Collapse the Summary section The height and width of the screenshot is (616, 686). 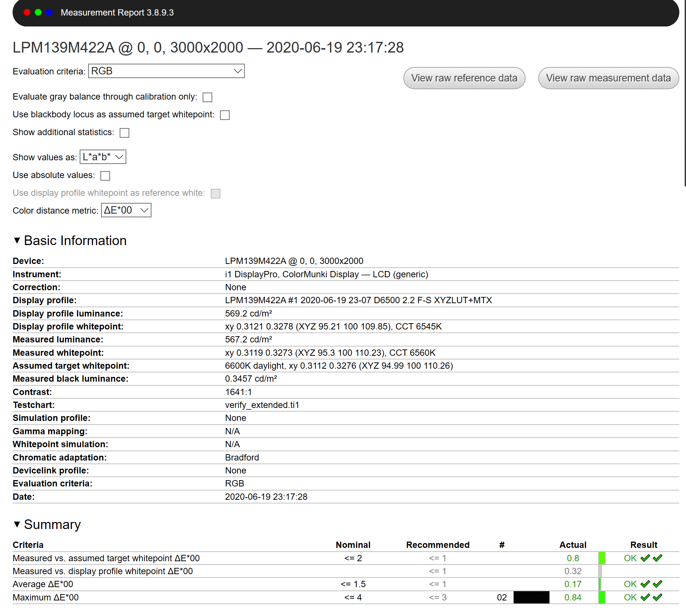(17, 525)
